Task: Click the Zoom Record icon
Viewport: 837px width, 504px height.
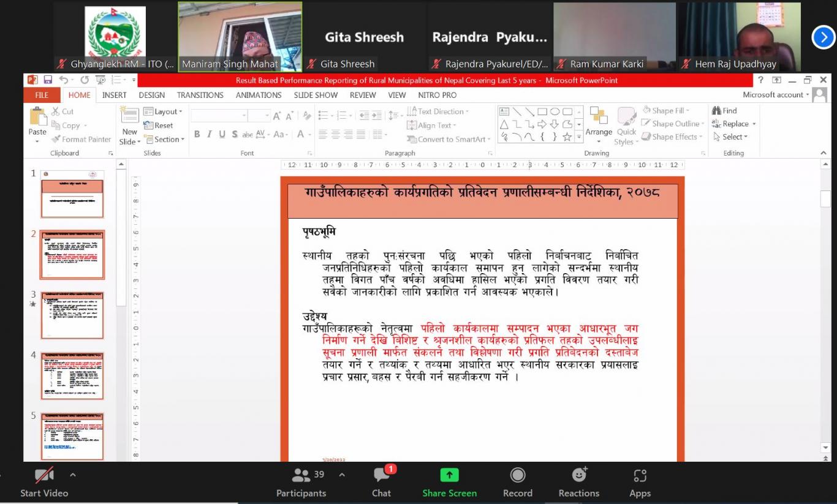Action: click(518, 476)
